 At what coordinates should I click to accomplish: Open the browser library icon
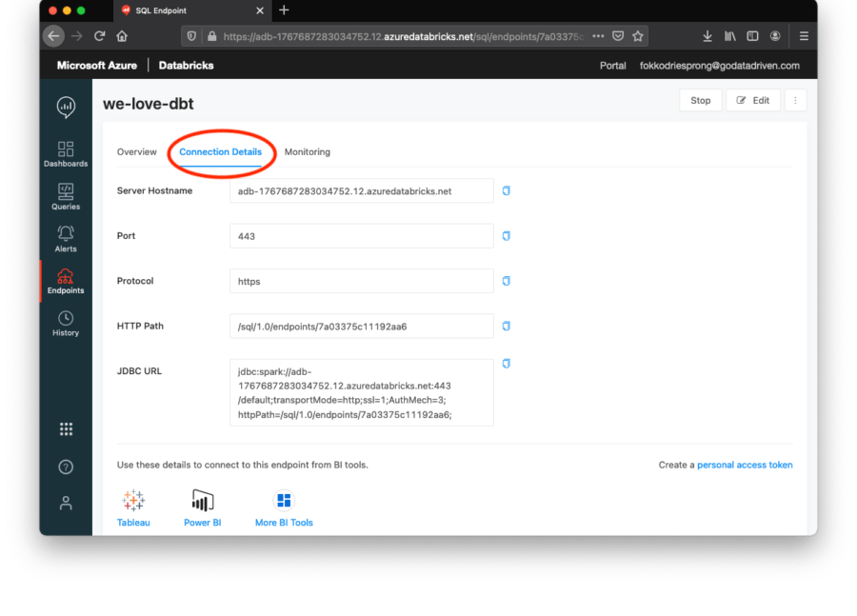(729, 36)
